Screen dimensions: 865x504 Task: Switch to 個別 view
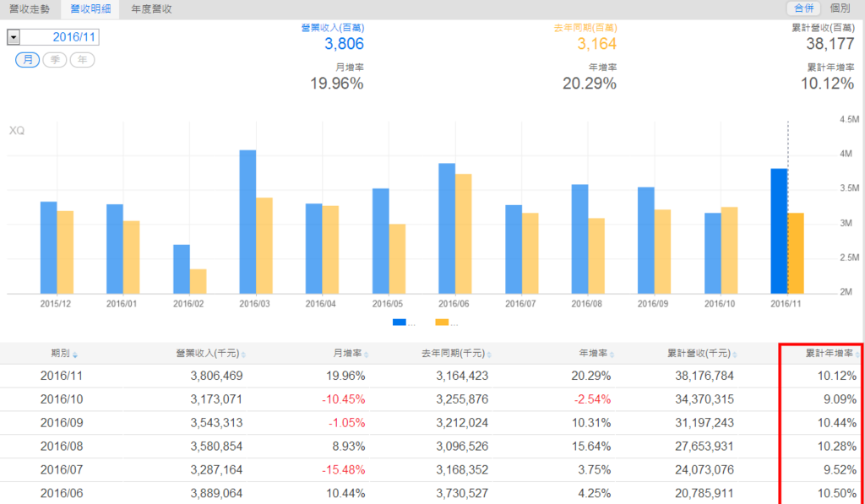(x=840, y=8)
